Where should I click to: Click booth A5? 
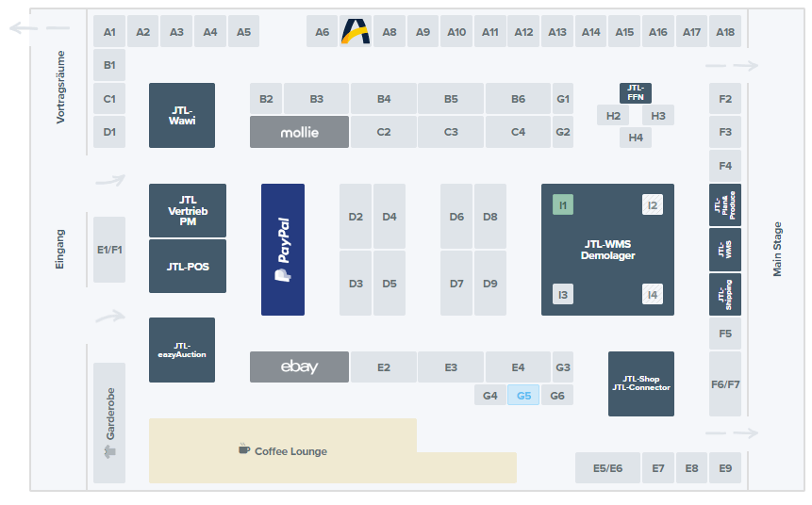(x=243, y=32)
